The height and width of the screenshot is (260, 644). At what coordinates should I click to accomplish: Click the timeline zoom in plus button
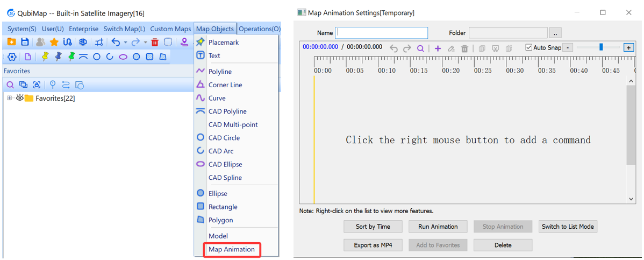coord(628,47)
